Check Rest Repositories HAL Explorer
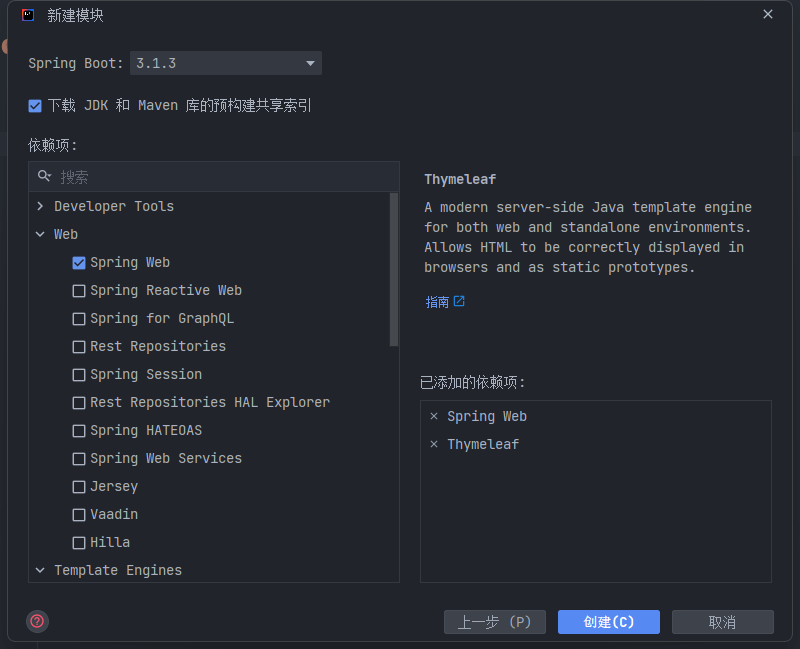Viewport: 800px width, 649px height. (79, 403)
